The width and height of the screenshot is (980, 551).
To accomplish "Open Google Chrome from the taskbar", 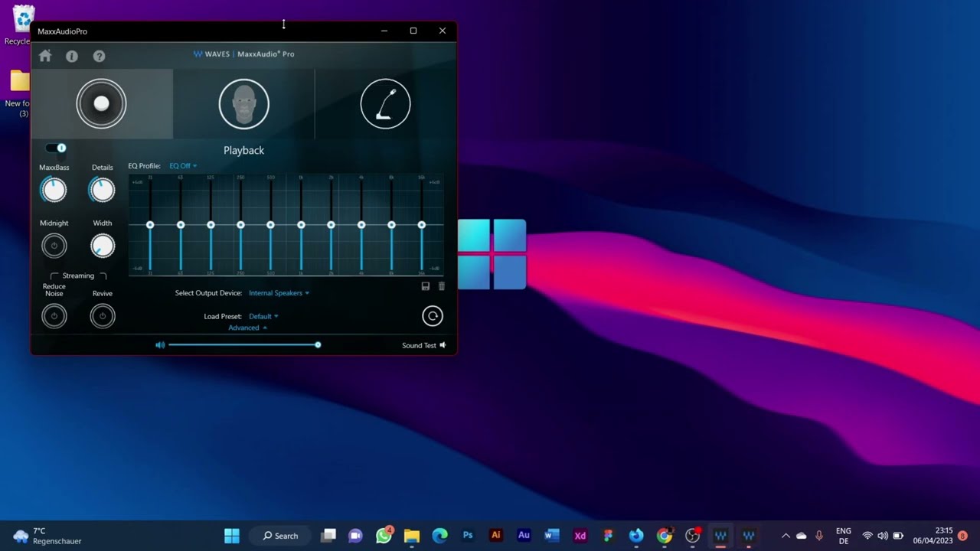I will [x=665, y=536].
